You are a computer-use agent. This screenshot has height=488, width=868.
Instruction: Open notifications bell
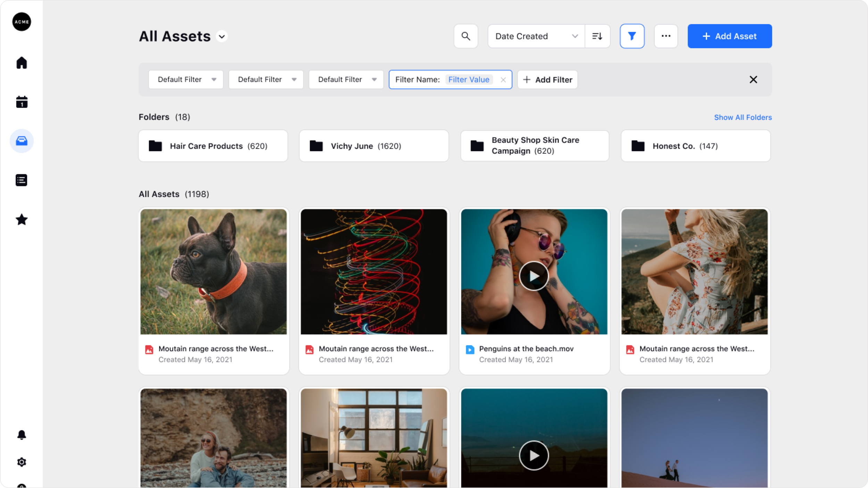coord(22,435)
